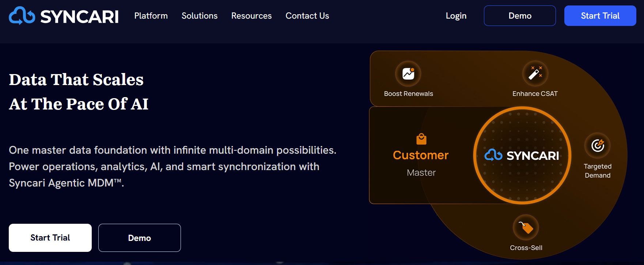Click the Targeted Demand target icon
The width and height of the screenshot is (644, 265).
click(x=598, y=145)
